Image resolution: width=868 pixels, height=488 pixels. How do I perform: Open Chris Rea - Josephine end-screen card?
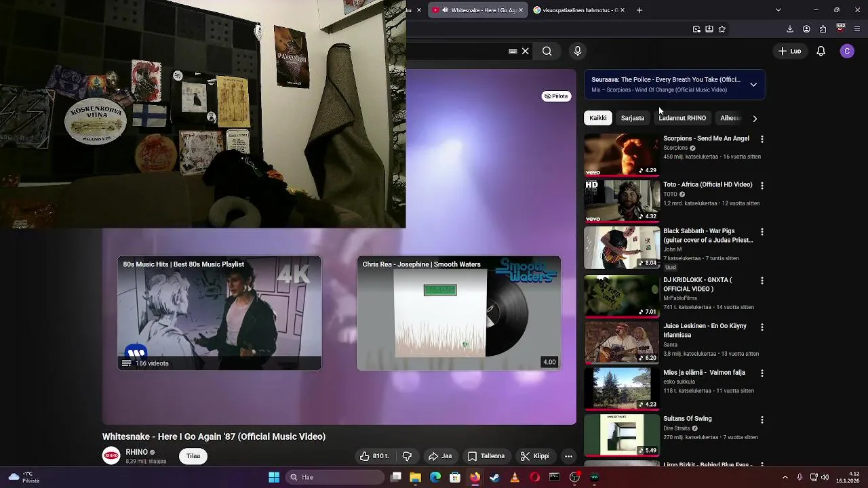coord(459,313)
